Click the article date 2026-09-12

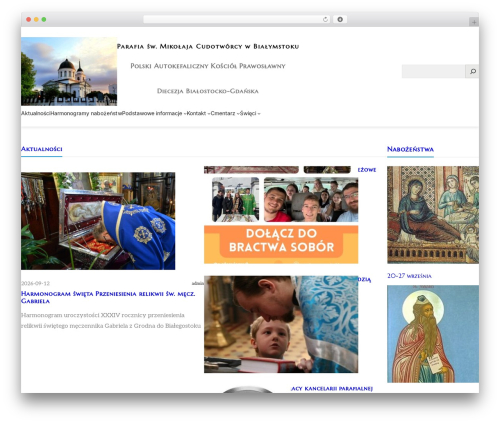click(35, 283)
